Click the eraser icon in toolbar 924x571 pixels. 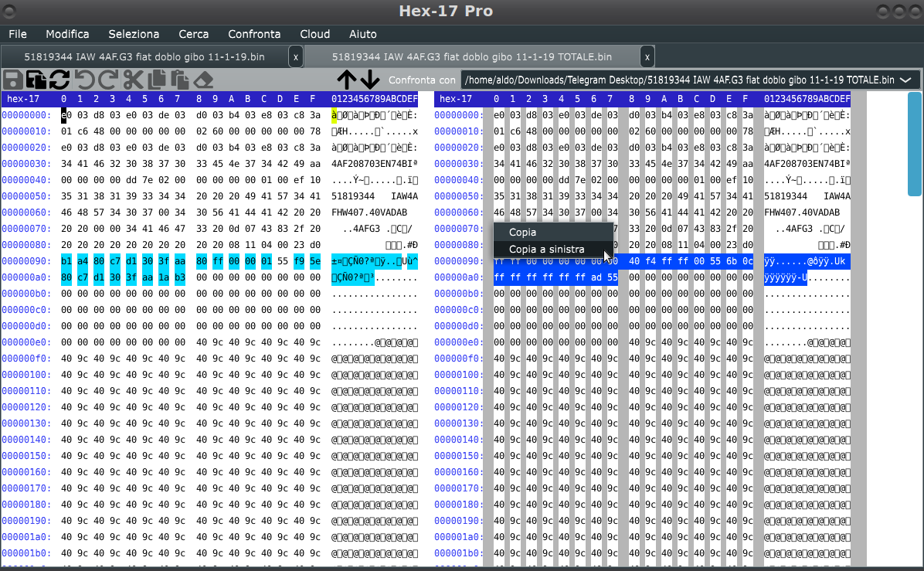(203, 80)
